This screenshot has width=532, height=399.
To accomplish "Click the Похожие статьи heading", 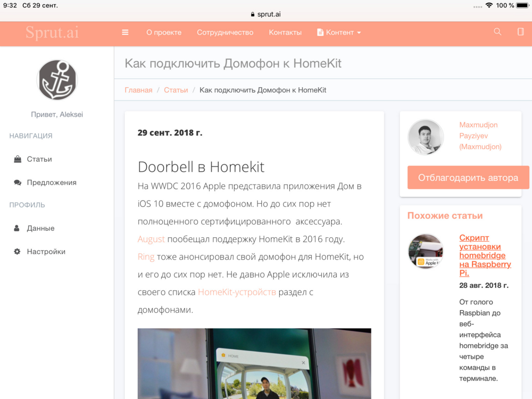I will [445, 216].
